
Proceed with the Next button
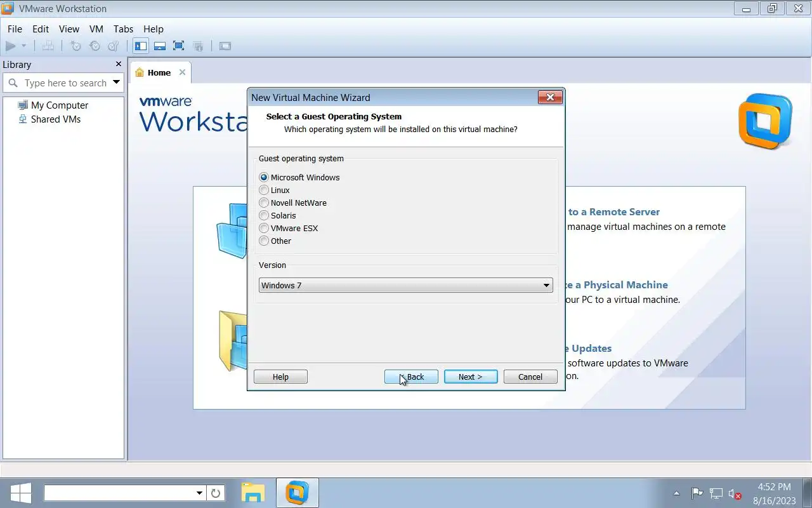tap(471, 377)
